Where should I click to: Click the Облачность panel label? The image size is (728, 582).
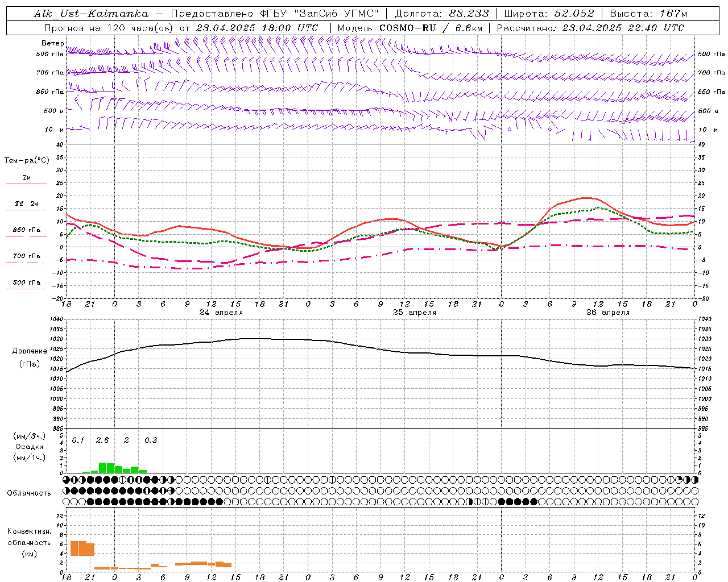click(x=29, y=493)
